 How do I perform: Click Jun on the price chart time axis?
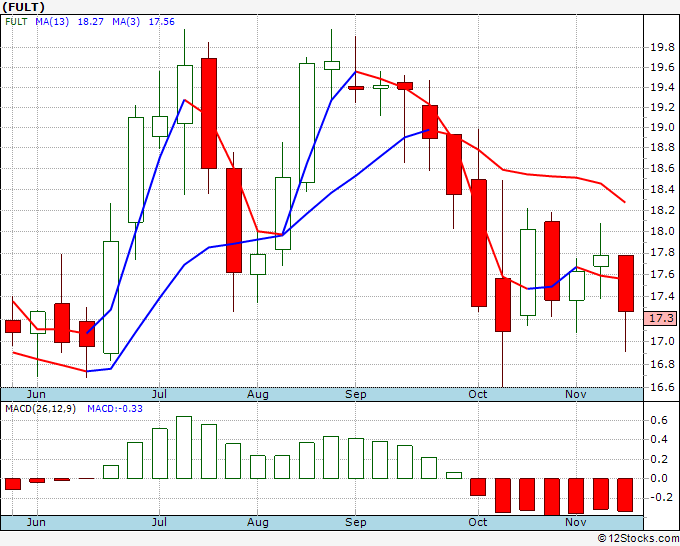pos(36,394)
